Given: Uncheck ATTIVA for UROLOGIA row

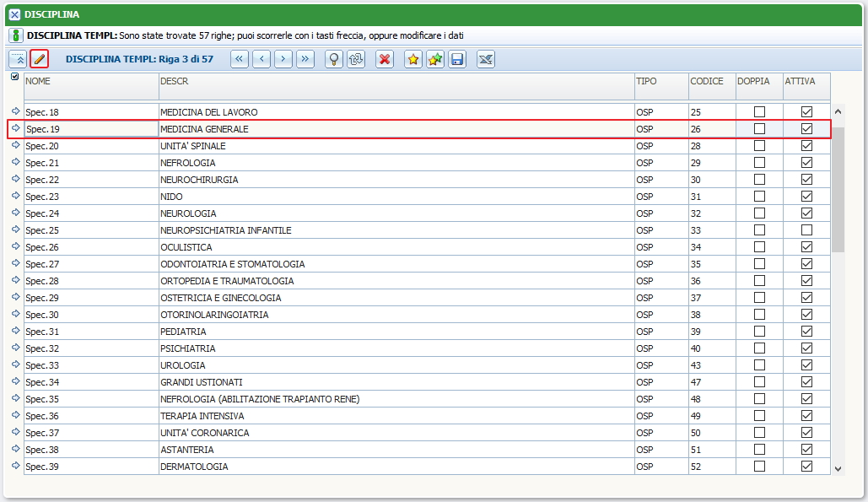Looking at the screenshot, I should click(806, 365).
